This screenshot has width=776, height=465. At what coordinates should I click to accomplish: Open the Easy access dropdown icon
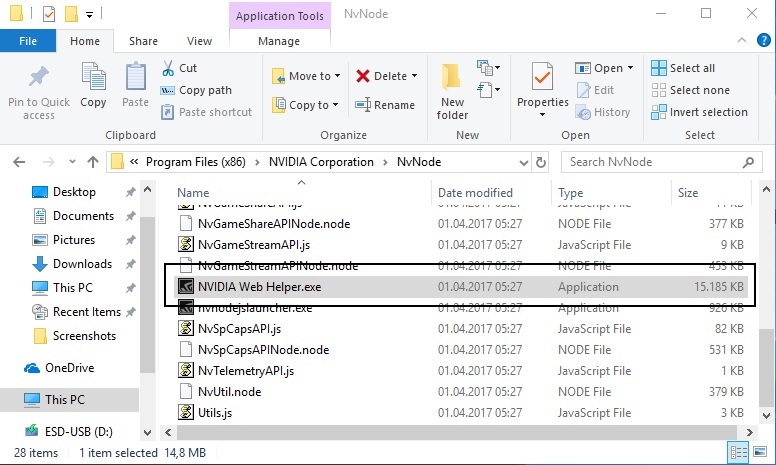488,91
